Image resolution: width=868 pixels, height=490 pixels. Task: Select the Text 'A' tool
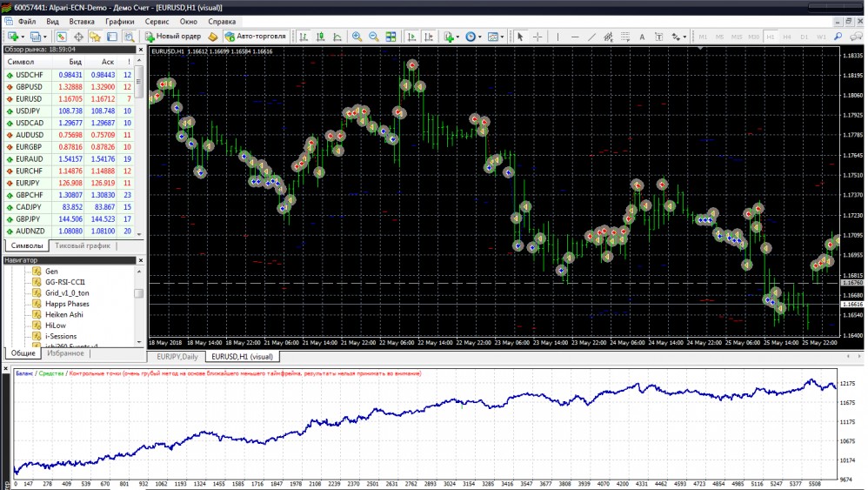642,37
